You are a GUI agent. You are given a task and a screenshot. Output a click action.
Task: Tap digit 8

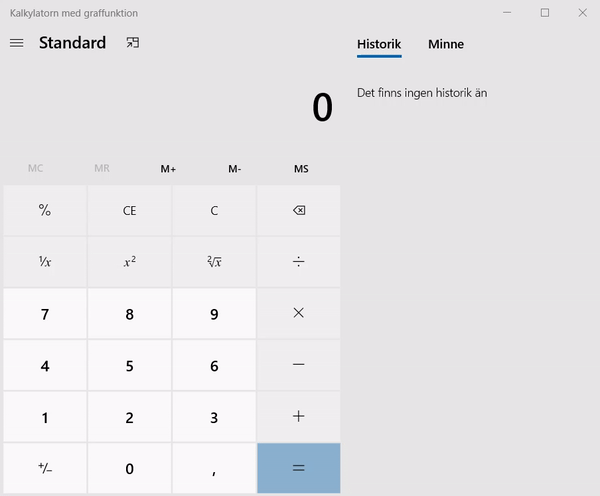tap(130, 313)
